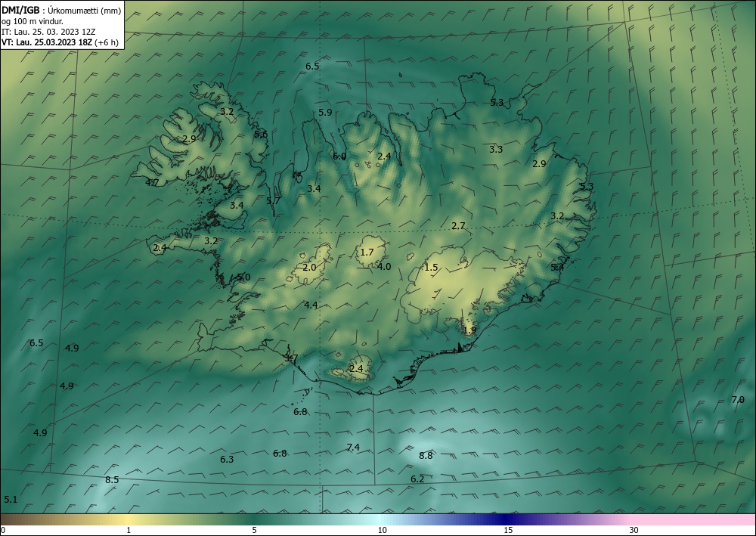Click the 5.6 value on the map
The width and height of the screenshot is (756, 536).
pyautogui.click(x=261, y=134)
